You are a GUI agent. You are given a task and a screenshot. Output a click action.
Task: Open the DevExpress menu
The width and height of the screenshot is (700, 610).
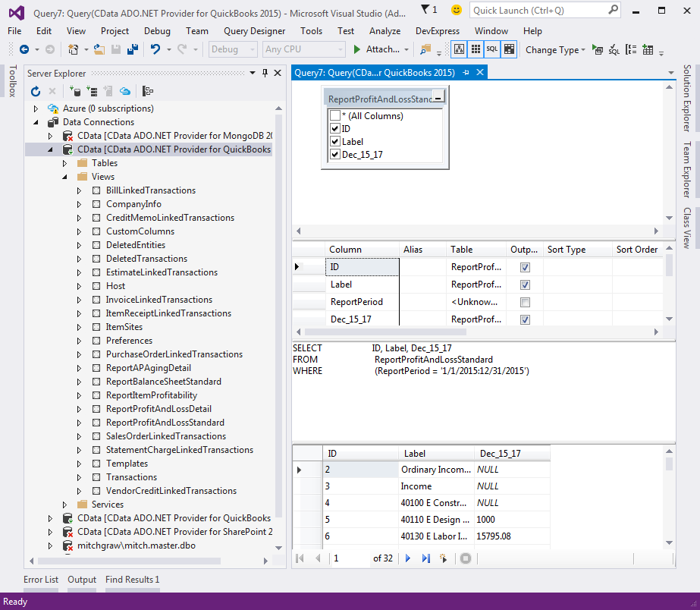click(x=438, y=31)
